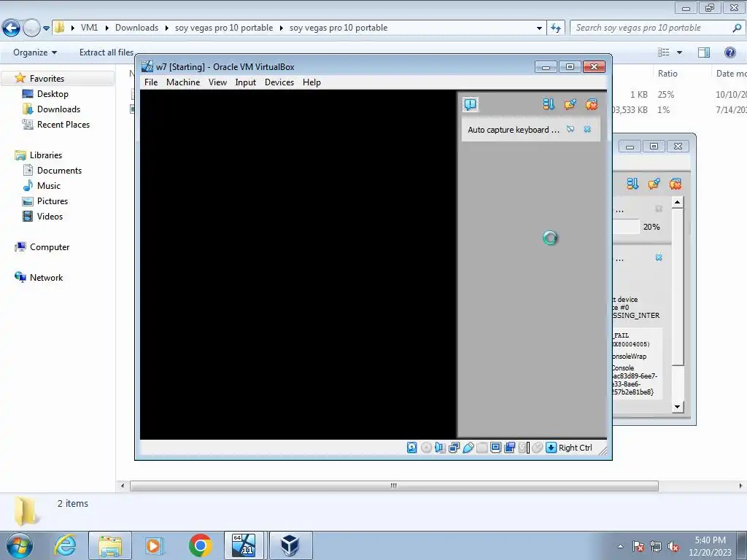Select Network in navigation pane
The height and width of the screenshot is (560, 747).
[46, 278]
